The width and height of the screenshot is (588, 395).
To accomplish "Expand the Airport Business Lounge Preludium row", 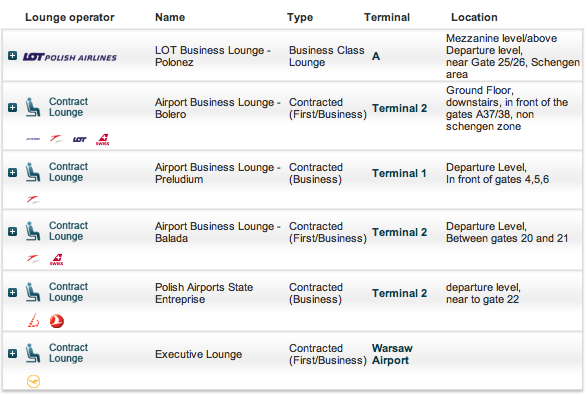I will point(12,173).
